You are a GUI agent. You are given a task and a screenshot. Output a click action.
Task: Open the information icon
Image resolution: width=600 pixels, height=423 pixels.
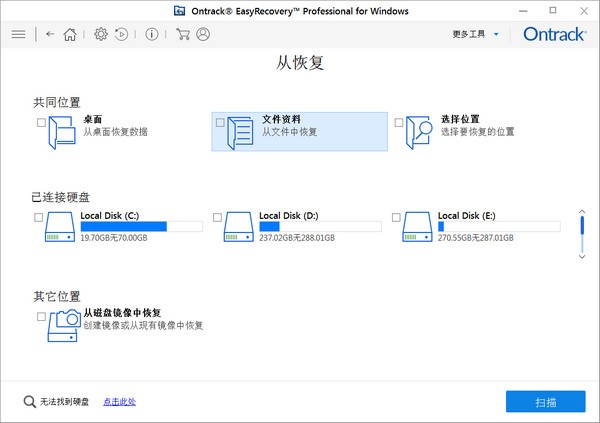[x=151, y=34]
